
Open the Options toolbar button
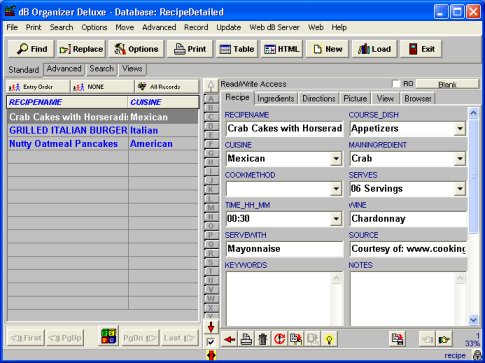click(136, 49)
